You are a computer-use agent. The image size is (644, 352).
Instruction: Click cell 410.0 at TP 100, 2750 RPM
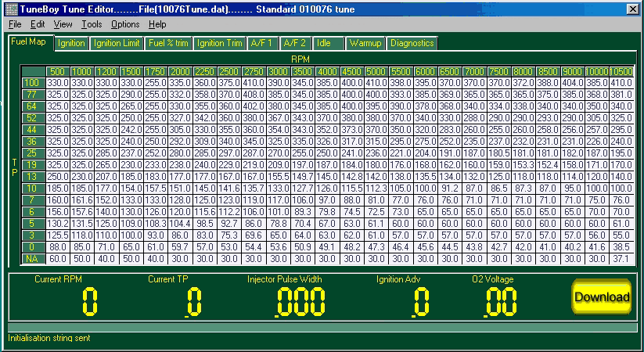(x=254, y=83)
